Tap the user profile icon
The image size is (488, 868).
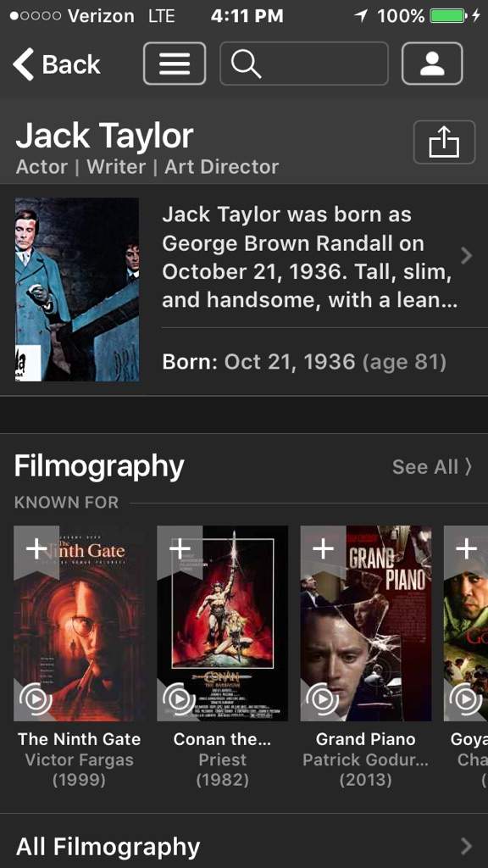432,64
